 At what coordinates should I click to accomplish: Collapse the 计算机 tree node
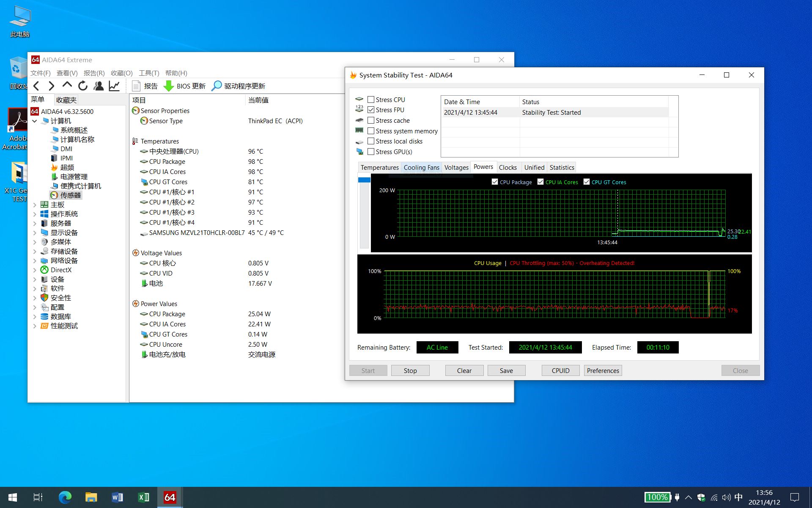[x=35, y=121]
